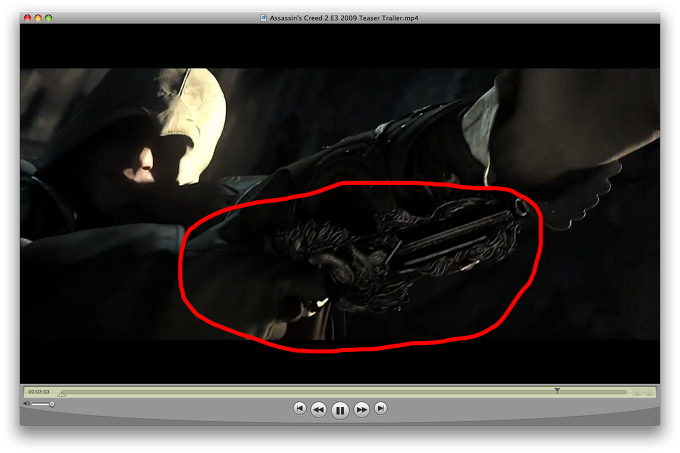Click the resize grip in the window corner
The width and height of the screenshot is (680, 453).
coord(655,420)
